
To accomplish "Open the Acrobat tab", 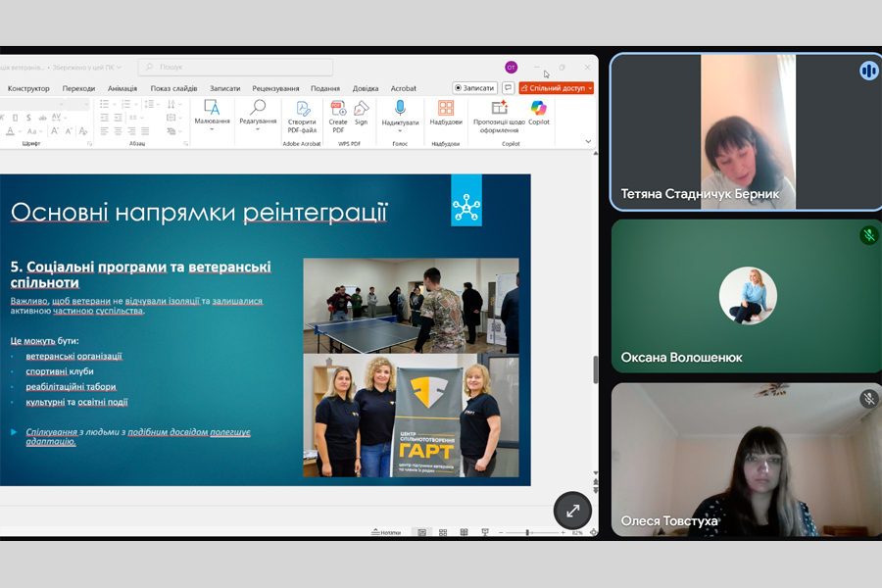I will point(404,88).
